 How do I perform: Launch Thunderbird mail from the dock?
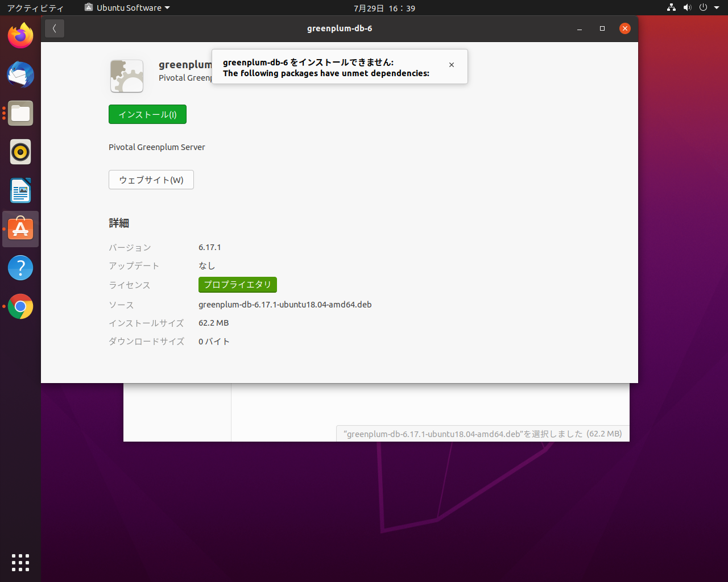coord(20,74)
